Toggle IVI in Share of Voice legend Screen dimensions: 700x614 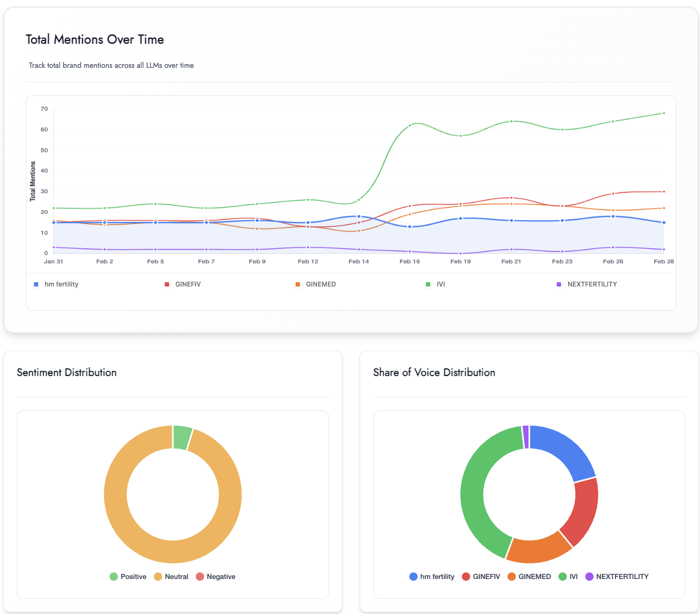568,577
